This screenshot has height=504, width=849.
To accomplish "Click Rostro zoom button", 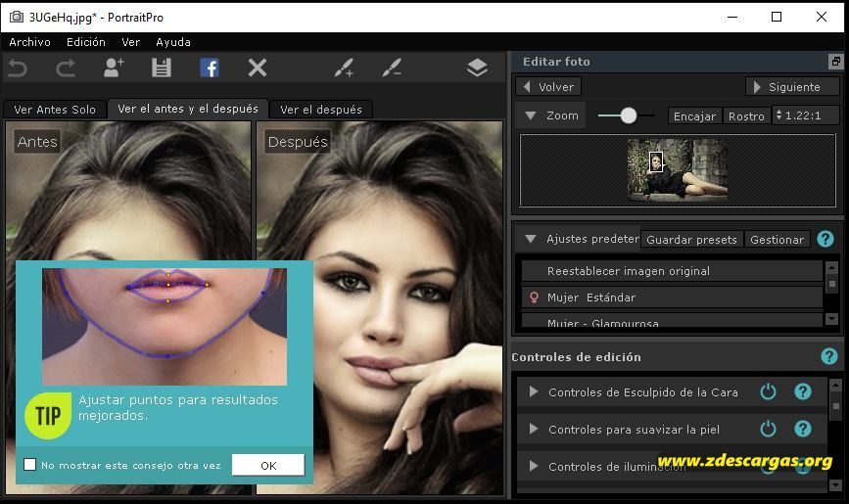I will tap(746, 115).
